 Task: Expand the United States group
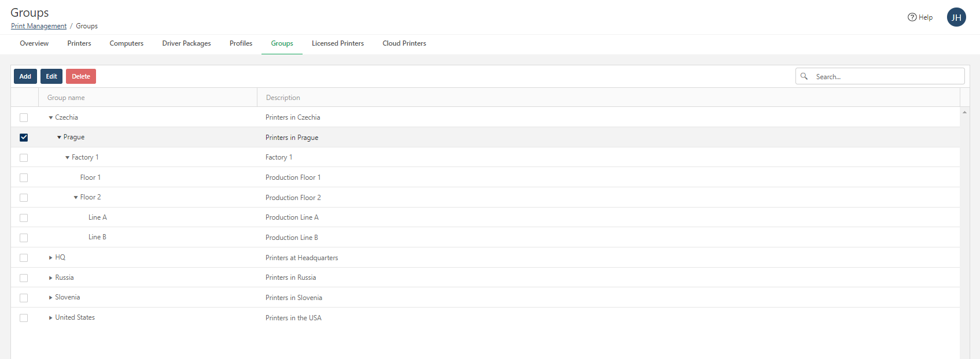pyautogui.click(x=51, y=318)
